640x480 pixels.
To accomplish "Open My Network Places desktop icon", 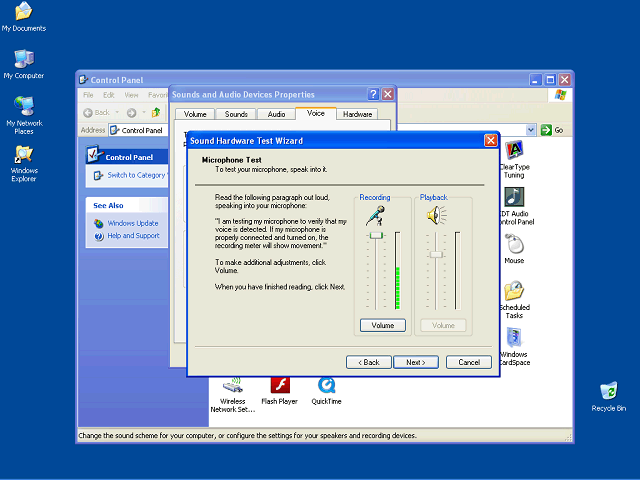I will pyautogui.click(x=24, y=115).
